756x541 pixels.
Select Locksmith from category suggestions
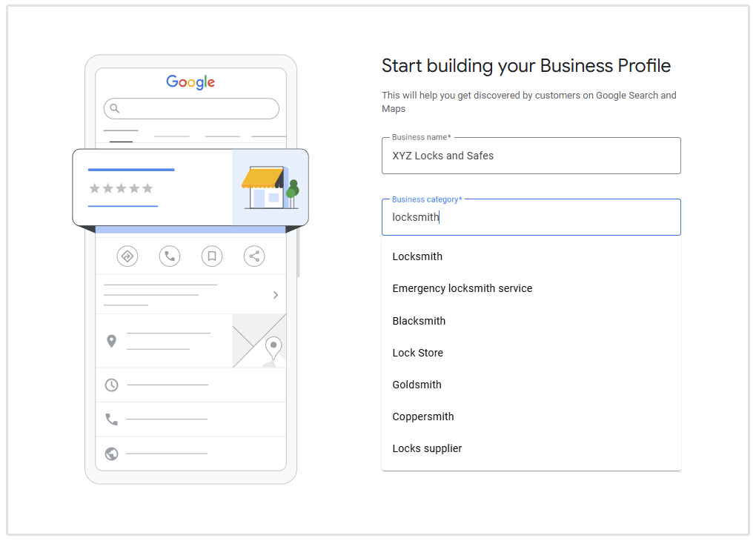pos(417,256)
